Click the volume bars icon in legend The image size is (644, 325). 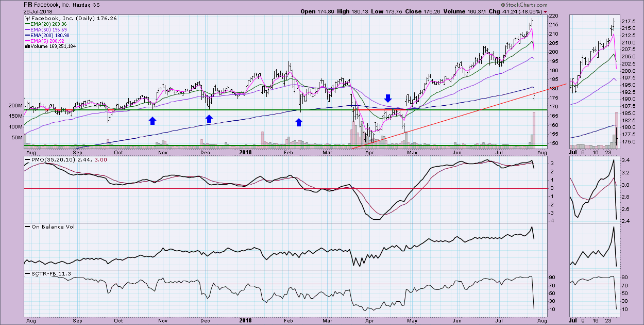tap(27, 46)
